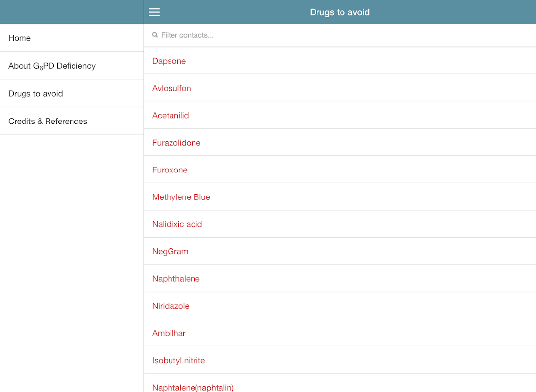Image resolution: width=536 pixels, height=392 pixels.
Task: View the Naphthalene entry
Action: click(x=176, y=279)
